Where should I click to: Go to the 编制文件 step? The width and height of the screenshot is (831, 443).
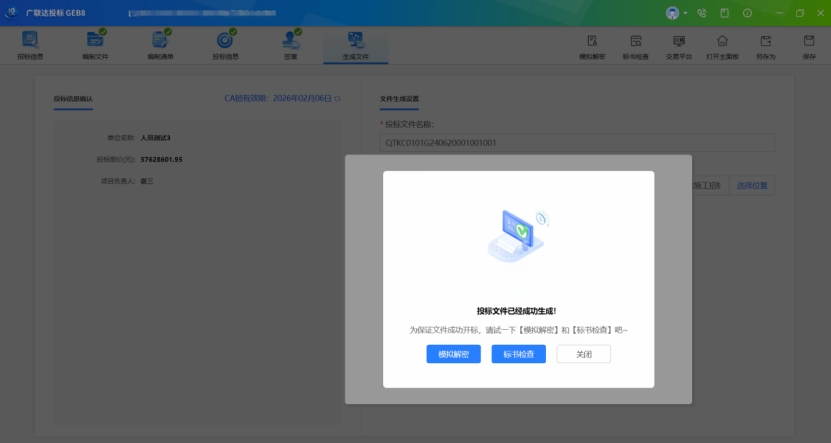tap(96, 44)
